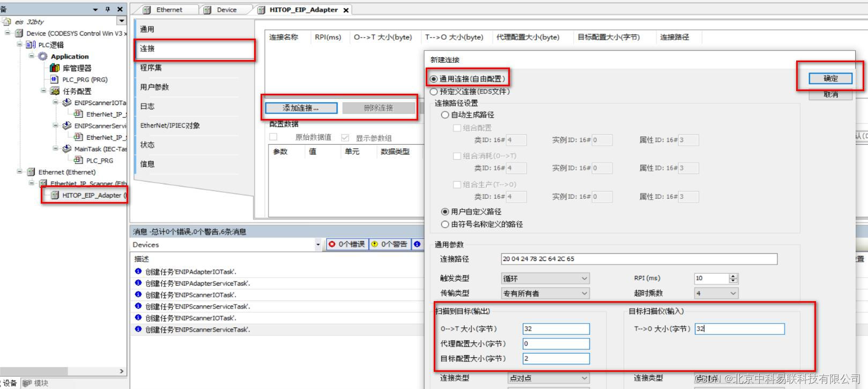The image size is (868, 389).
Task: Open the 传输类型 dropdown showing 专有所有者
Action: pos(545,293)
